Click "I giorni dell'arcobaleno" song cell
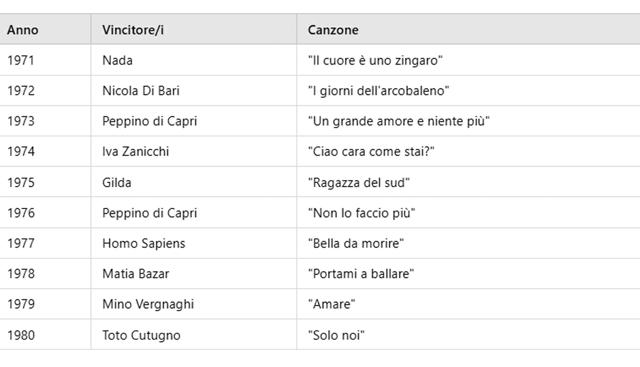 378,91
